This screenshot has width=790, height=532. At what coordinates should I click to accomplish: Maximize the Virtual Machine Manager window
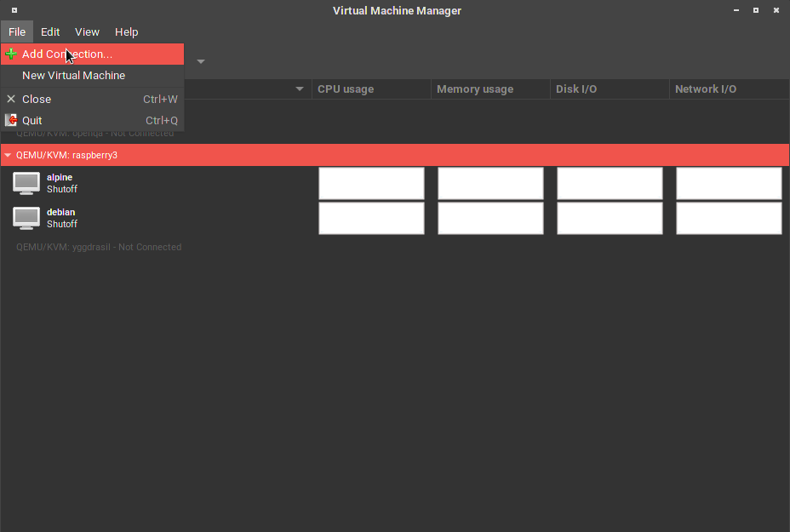pos(756,10)
